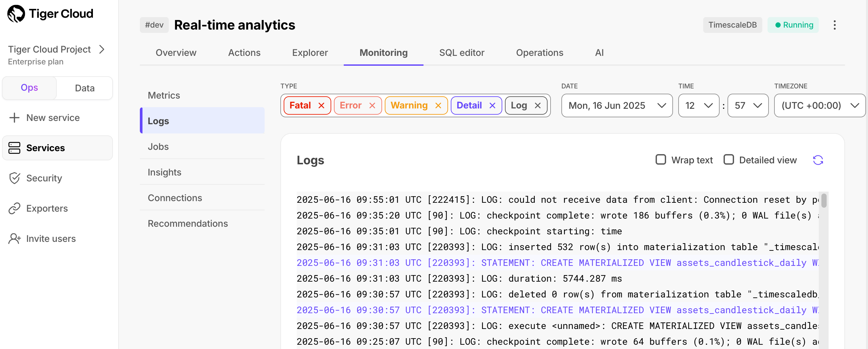868x349 pixels.
Task: Select Logs in the monitoring menu
Action: 202,121
